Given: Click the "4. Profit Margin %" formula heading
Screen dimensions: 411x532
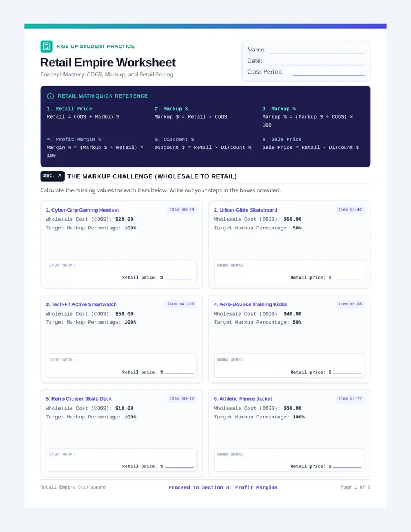Looking at the screenshot, I should [74, 139].
